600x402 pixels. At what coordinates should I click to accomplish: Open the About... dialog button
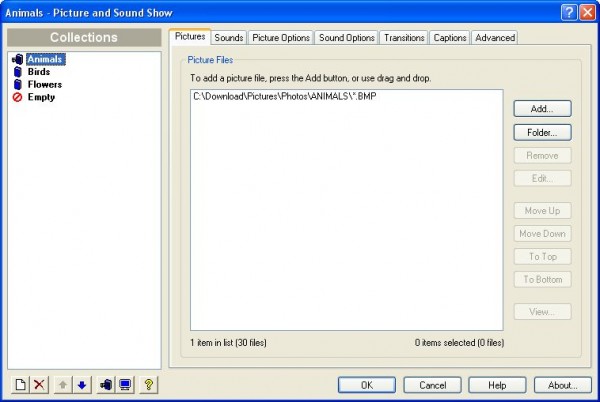[x=562, y=385]
